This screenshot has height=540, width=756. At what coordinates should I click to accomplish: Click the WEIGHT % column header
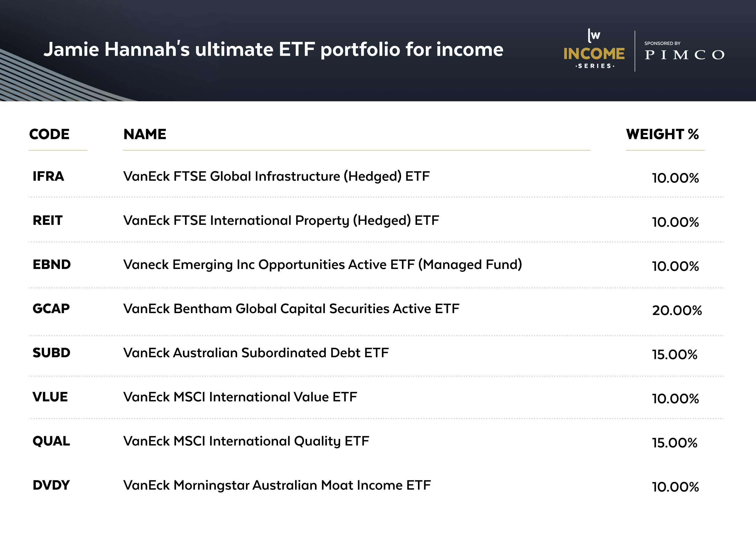(x=662, y=134)
